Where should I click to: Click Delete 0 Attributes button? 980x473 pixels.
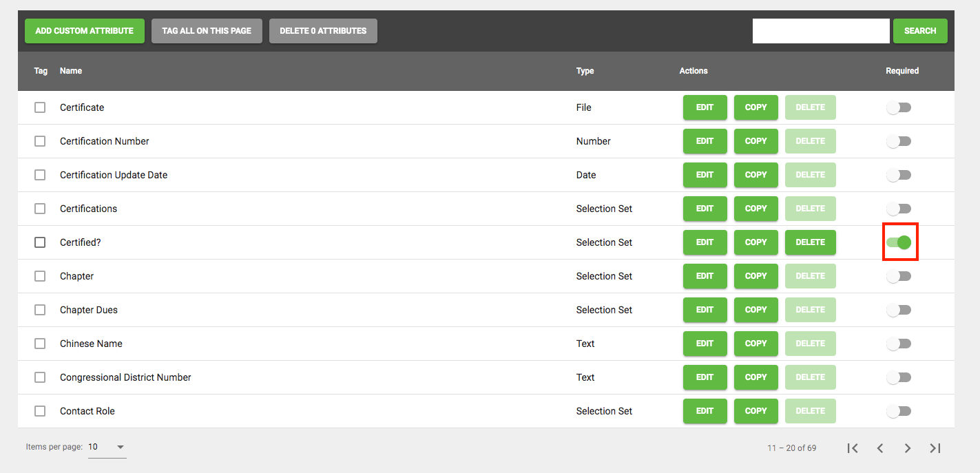[323, 31]
